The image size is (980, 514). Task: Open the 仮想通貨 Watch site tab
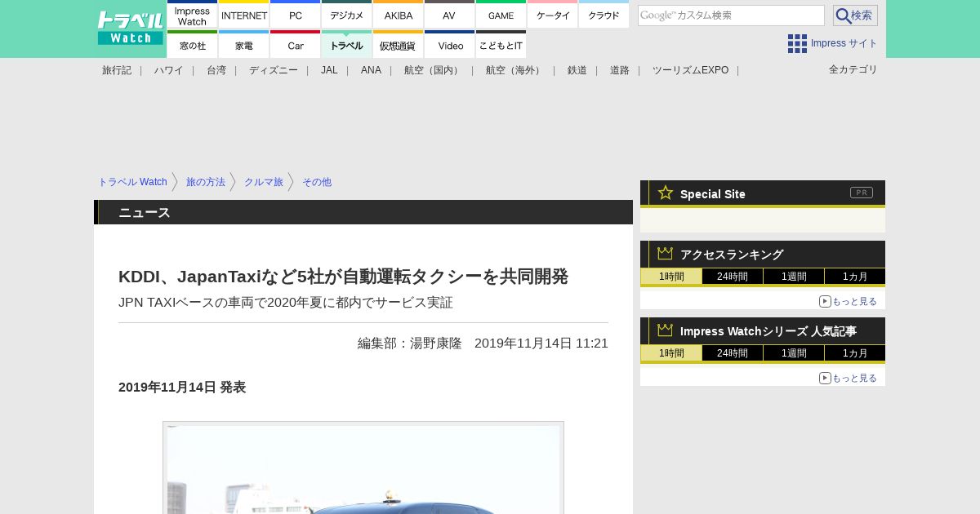click(x=399, y=45)
